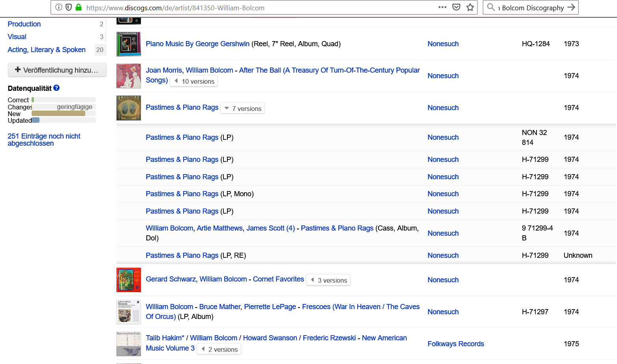Expand 2 versions of New American Music Volume 3

tap(219, 349)
